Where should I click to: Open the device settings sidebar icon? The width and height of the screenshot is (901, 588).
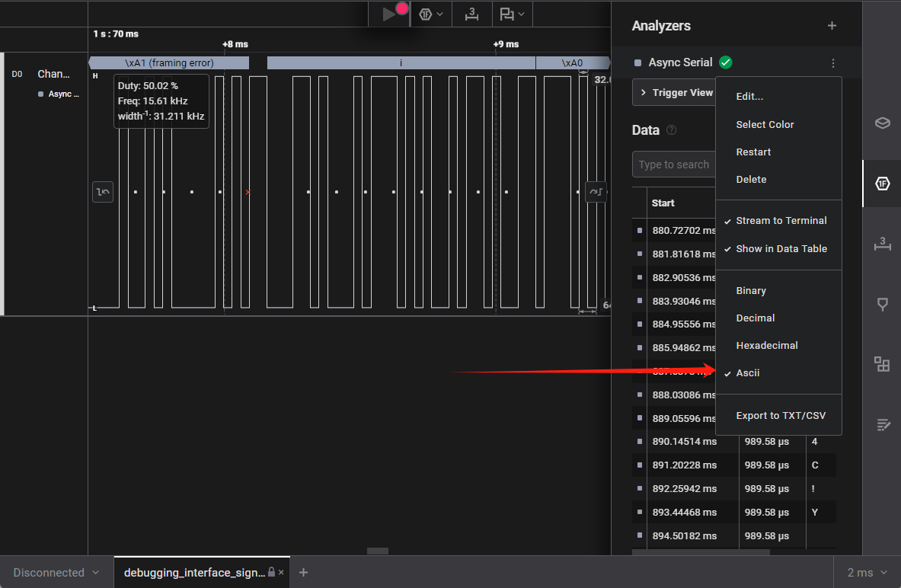(x=882, y=123)
